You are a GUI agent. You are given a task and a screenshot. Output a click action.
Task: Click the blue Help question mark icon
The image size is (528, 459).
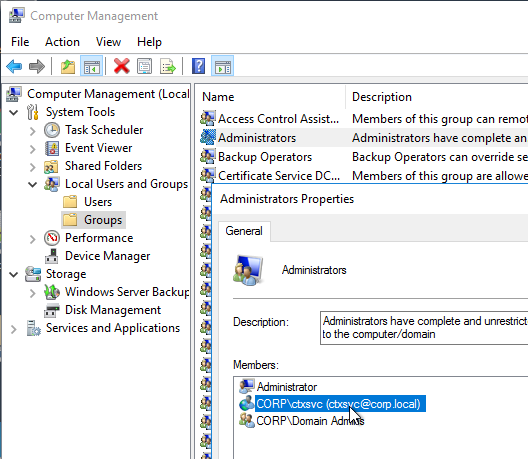[198, 66]
